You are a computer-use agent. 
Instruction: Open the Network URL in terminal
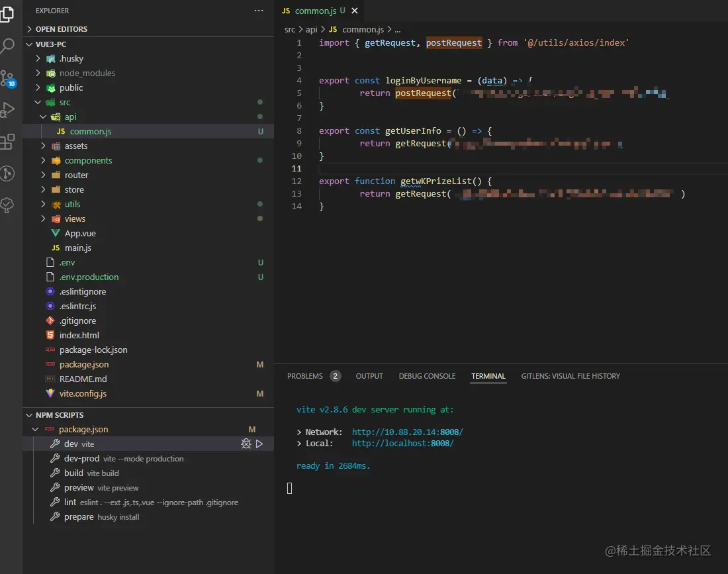pos(407,432)
